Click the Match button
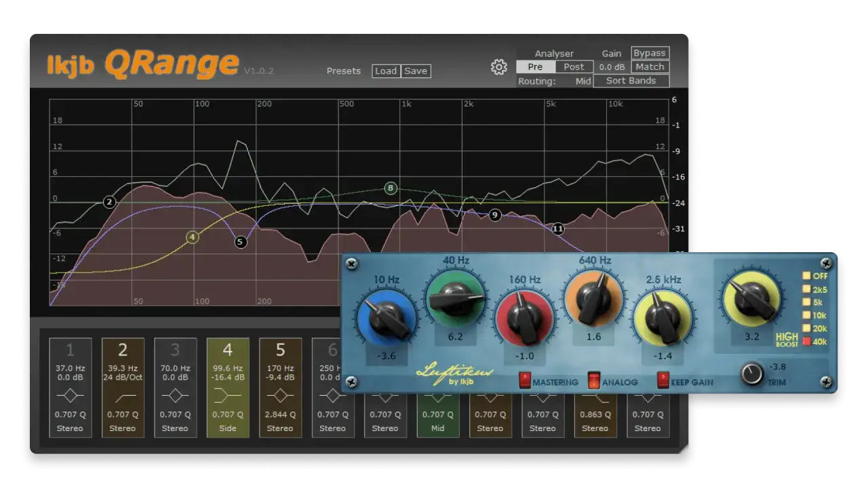Screen dimensions: 868x488 tap(650, 66)
